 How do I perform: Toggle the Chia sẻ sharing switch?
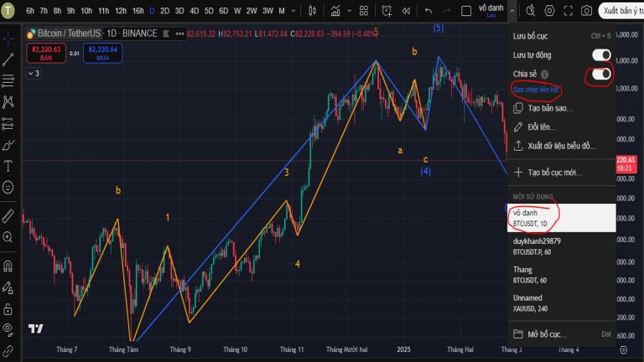click(601, 74)
